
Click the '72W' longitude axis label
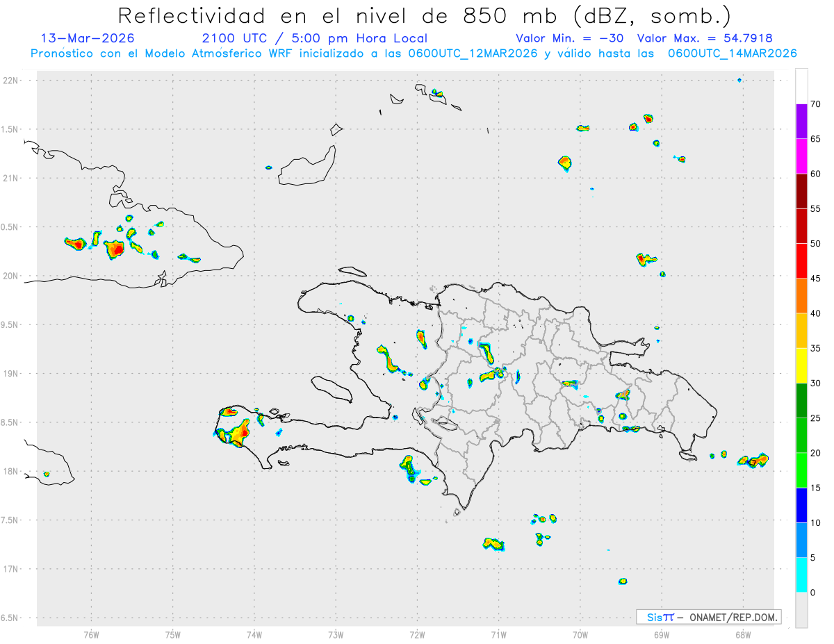(x=417, y=635)
